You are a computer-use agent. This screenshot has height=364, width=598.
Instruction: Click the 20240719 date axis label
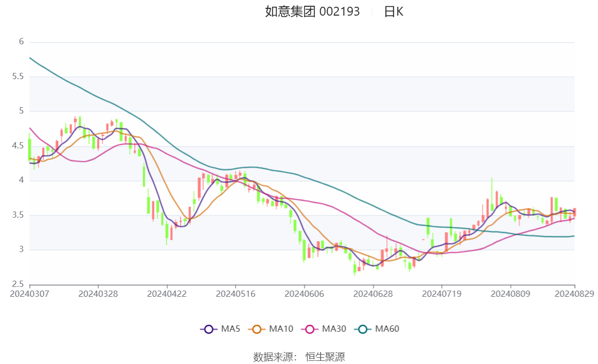tap(442, 294)
